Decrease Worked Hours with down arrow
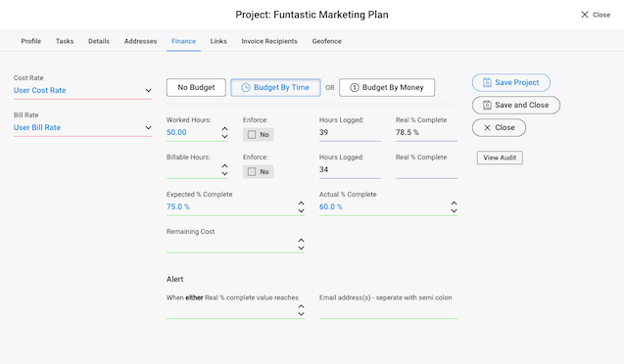The image size is (624, 364). (x=225, y=136)
